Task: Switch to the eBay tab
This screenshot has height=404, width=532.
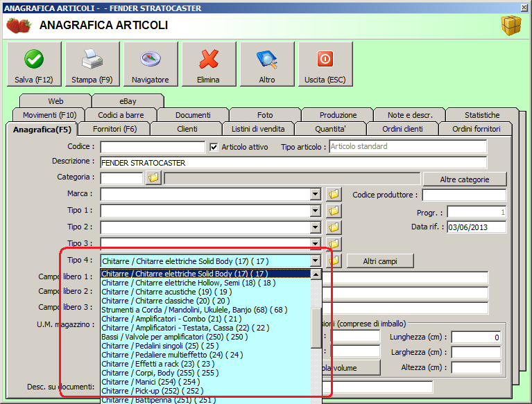Action: click(x=128, y=101)
